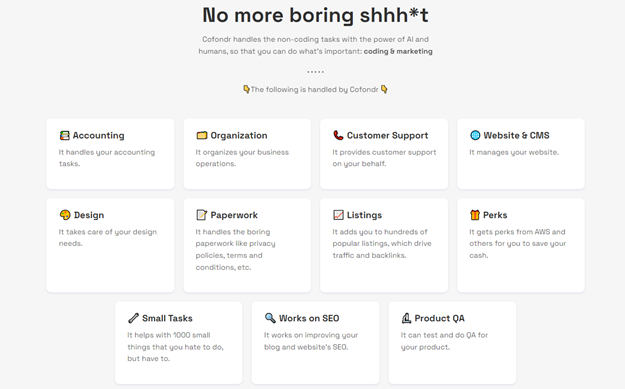The image size is (625, 389).
Task: Select the Perks card title
Action: coord(495,215)
